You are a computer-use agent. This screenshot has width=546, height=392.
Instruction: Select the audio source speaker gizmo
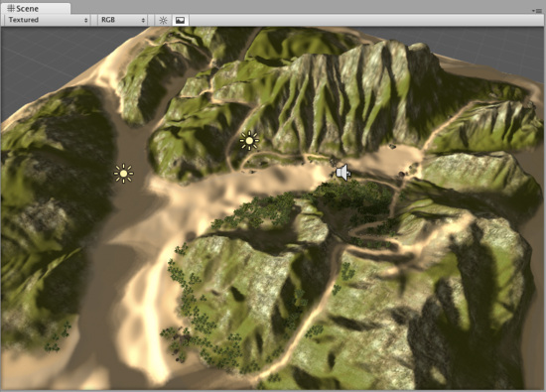[343, 173]
